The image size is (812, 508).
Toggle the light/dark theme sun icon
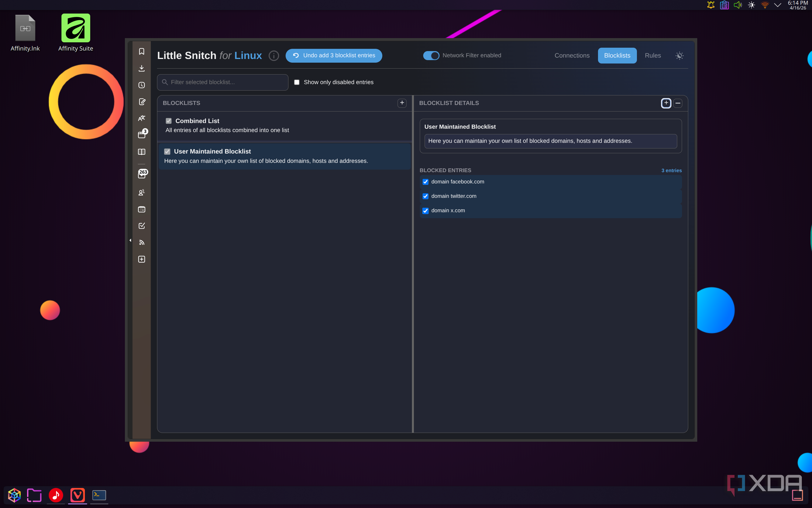[x=679, y=56]
